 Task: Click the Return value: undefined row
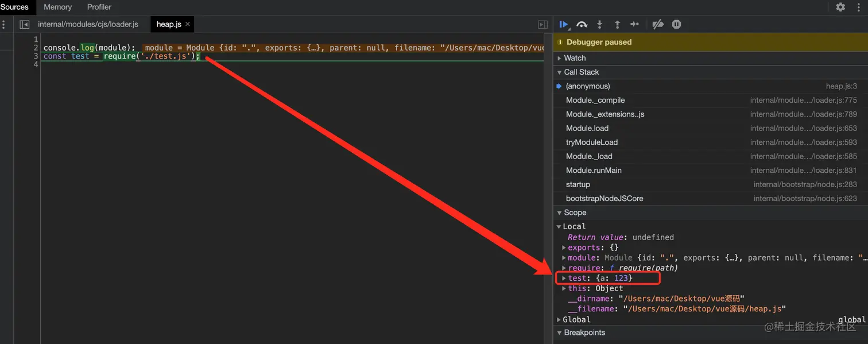click(621, 237)
